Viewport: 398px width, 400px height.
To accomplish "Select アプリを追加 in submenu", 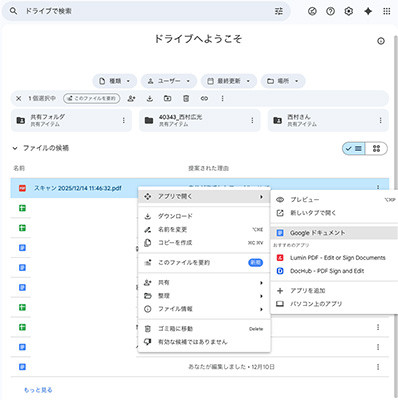I will pos(334,291).
